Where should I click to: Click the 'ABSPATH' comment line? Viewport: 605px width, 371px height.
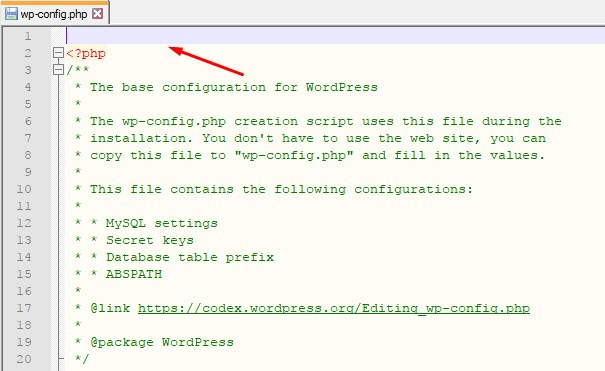134,274
